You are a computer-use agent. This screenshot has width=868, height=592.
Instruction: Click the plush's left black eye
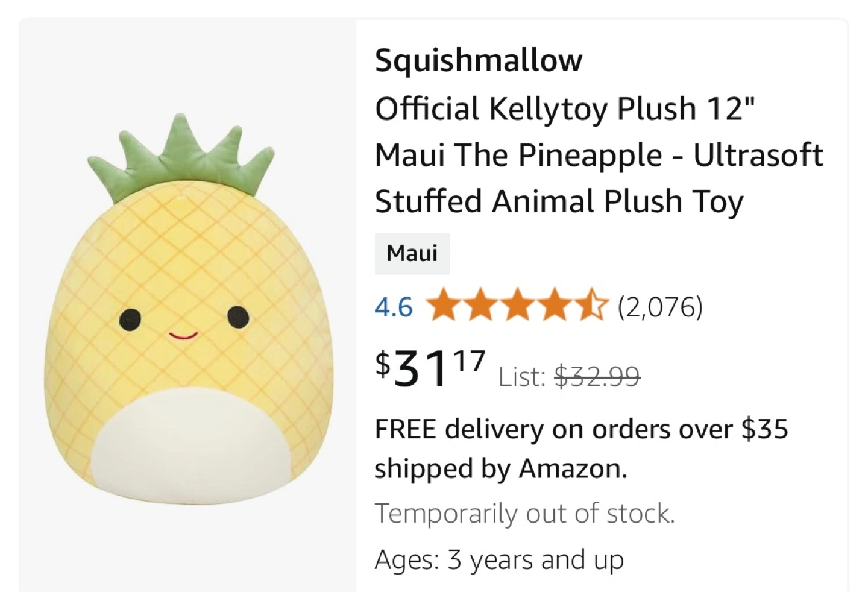pos(130,318)
